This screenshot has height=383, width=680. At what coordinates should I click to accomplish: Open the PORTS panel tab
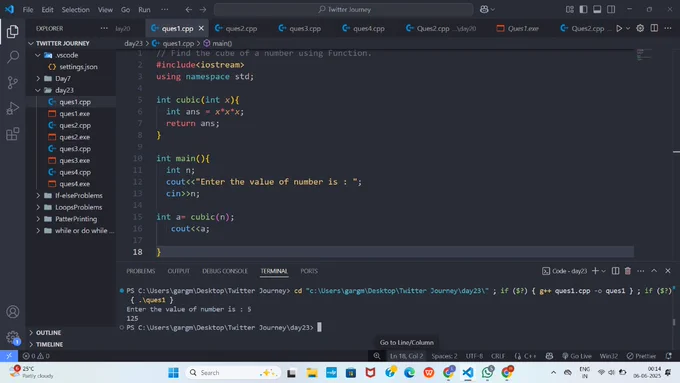[x=309, y=271]
